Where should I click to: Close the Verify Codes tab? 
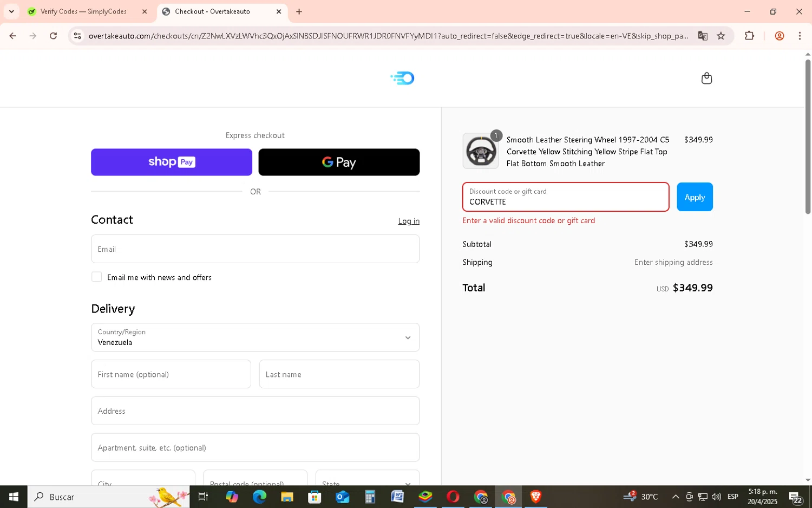(145, 11)
